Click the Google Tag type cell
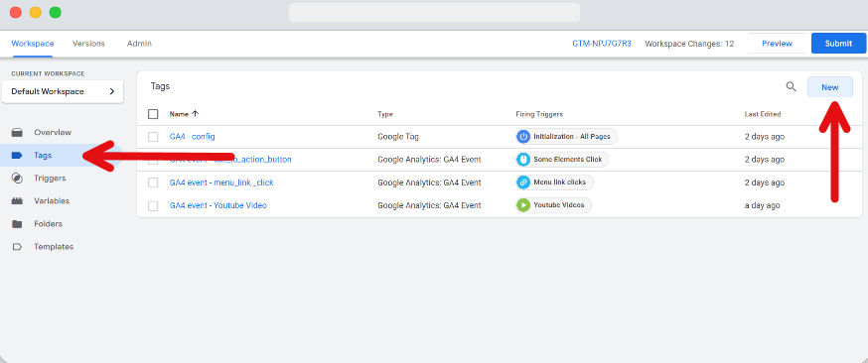The image size is (868, 363). point(398,137)
